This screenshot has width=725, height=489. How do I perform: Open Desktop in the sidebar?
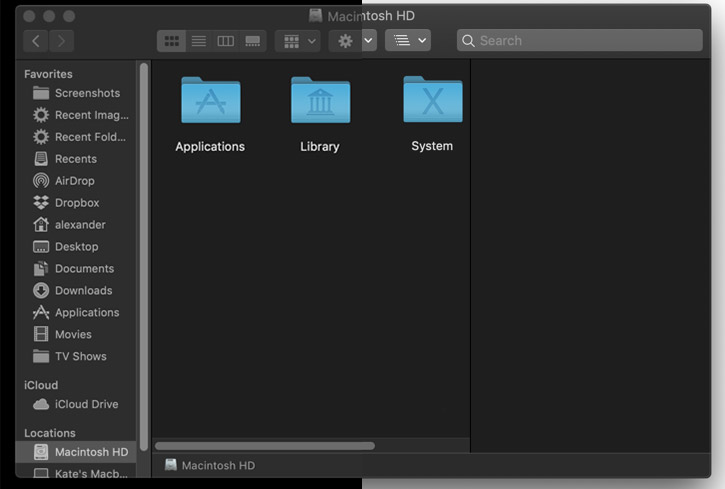[x=77, y=247]
